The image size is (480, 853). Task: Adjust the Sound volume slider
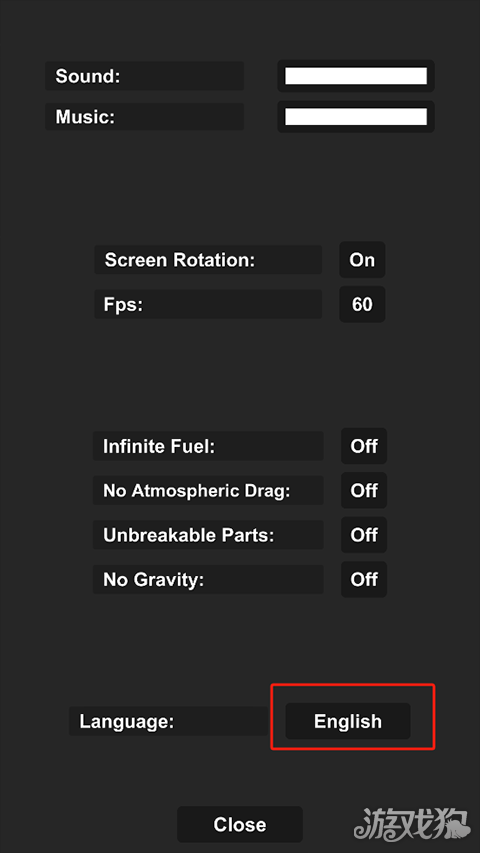(356, 76)
